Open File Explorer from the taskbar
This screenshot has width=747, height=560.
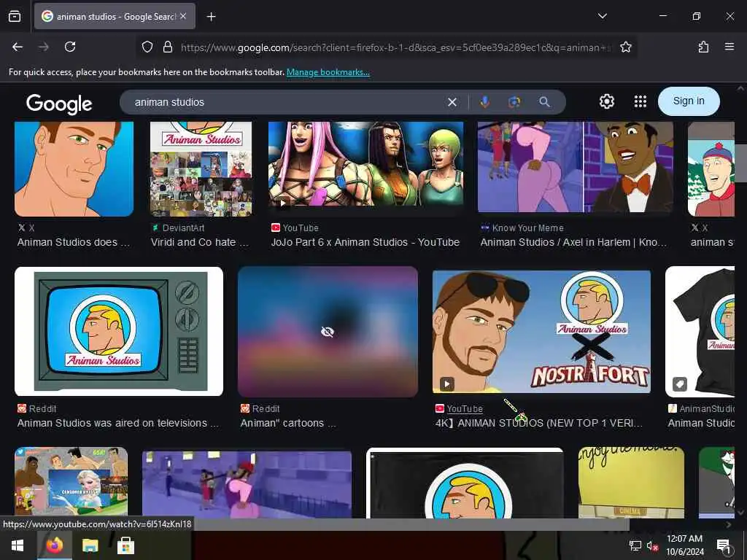[90, 545]
